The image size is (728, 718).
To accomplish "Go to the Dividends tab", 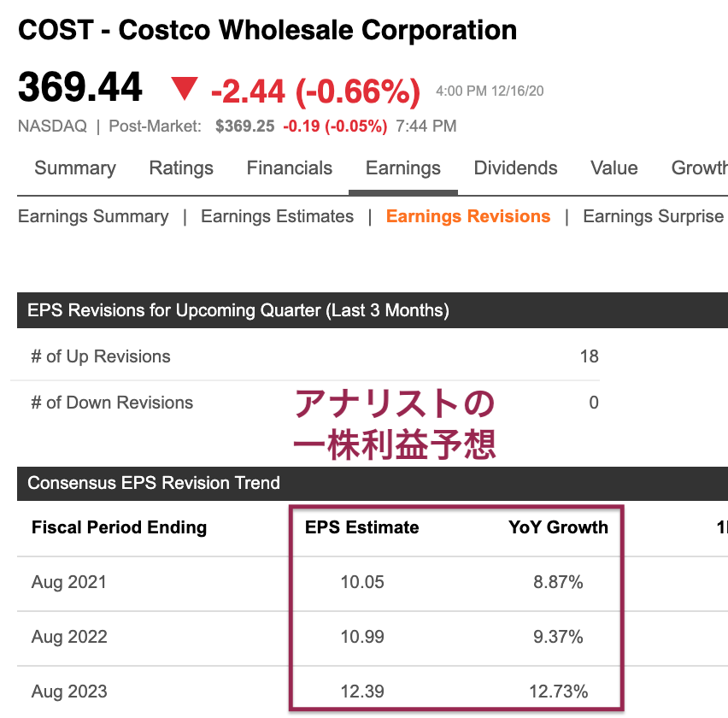I will pyautogui.click(x=515, y=168).
